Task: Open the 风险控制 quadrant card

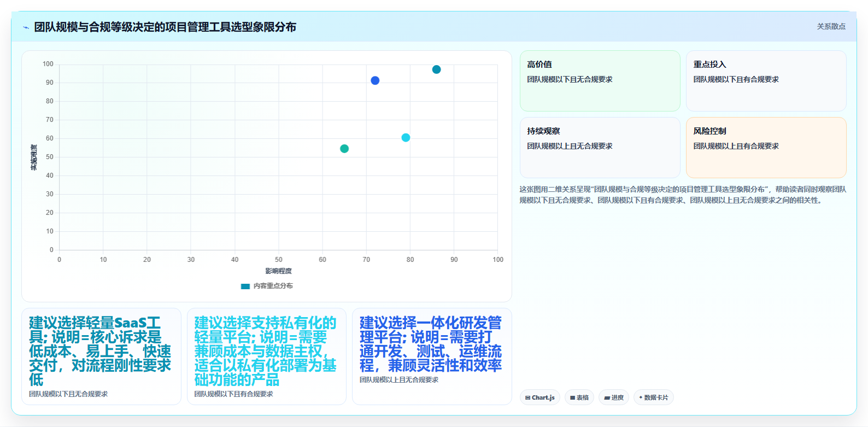Action: click(766, 148)
